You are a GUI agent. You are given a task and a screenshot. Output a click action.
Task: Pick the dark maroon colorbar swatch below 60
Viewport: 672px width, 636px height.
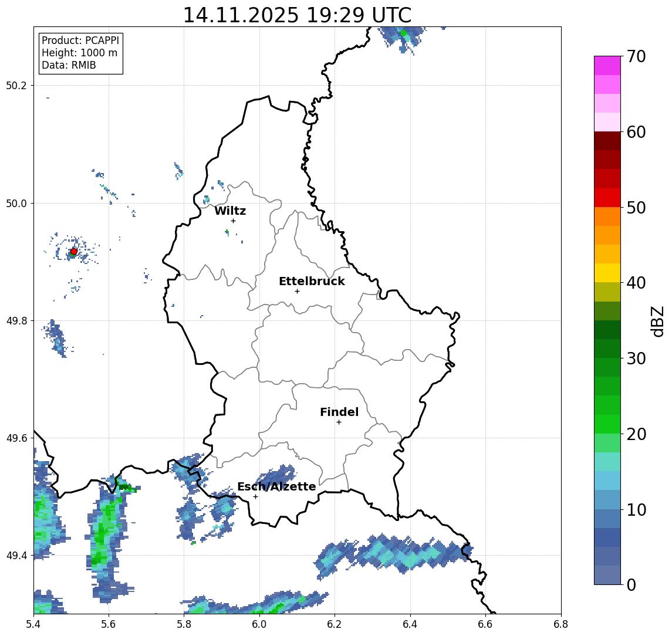pyautogui.click(x=607, y=141)
